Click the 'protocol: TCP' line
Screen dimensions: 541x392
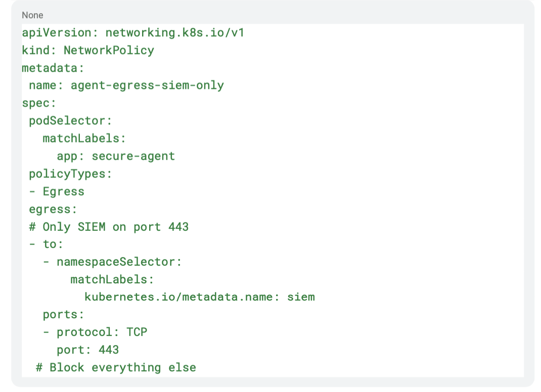pos(95,332)
